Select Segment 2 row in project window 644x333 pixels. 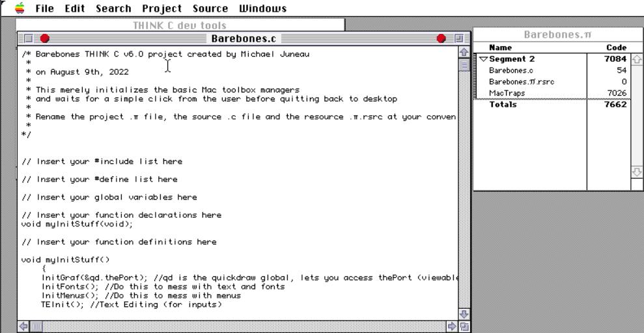(552, 59)
